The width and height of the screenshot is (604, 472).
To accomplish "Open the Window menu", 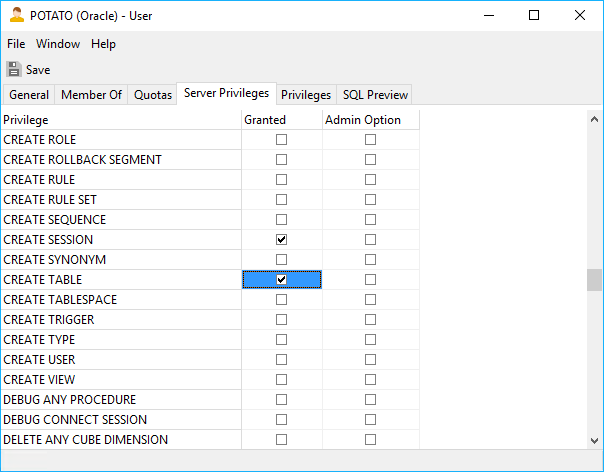I will (x=58, y=44).
